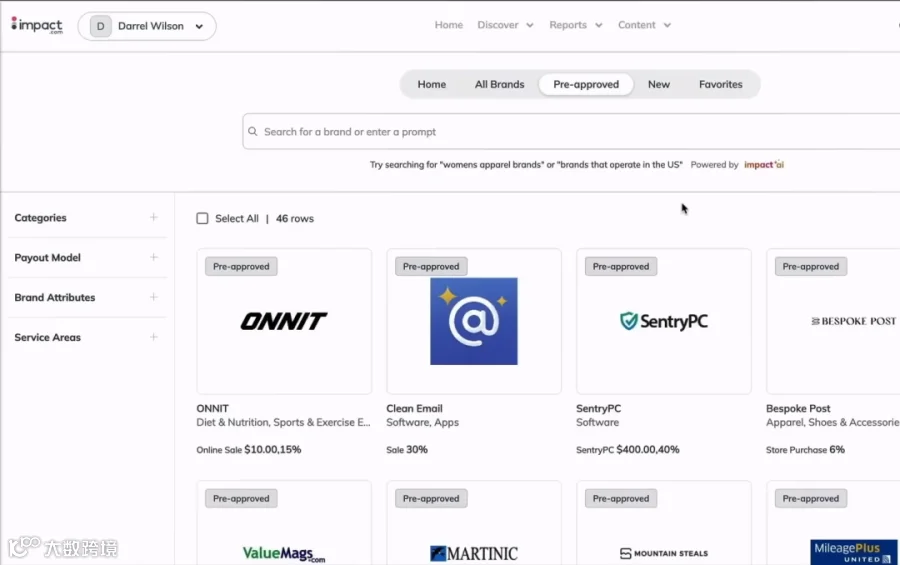Click 'Online Sale $10.00,15%' payout text
The height and width of the screenshot is (565, 900).
249,450
